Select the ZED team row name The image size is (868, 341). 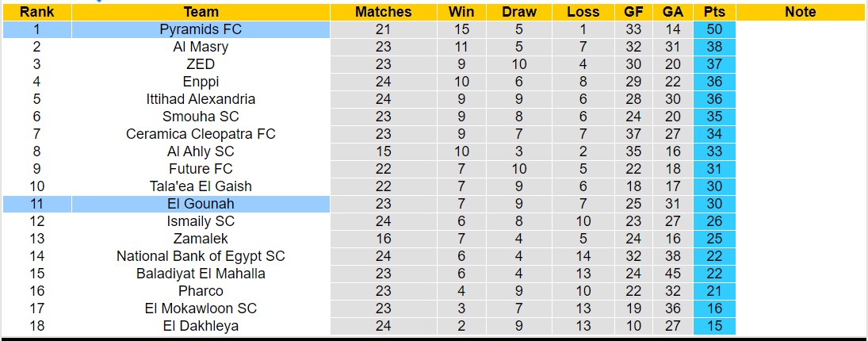pos(201,64)
